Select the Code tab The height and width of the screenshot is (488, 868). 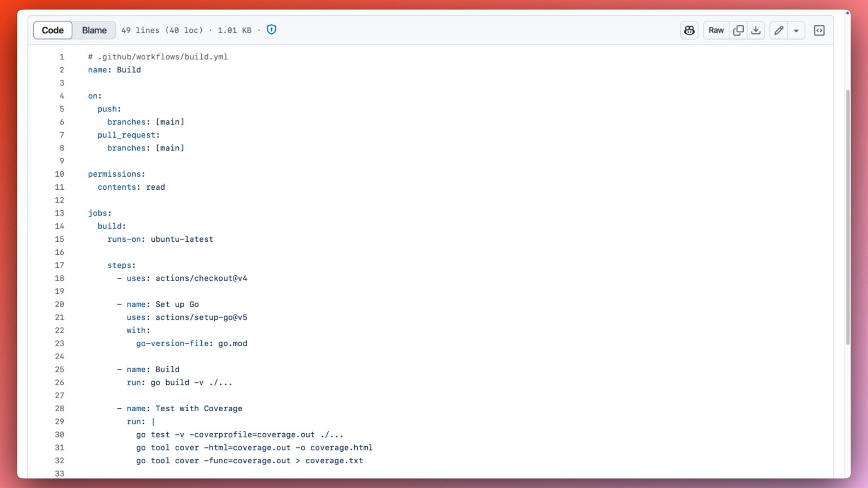[53, 30]
